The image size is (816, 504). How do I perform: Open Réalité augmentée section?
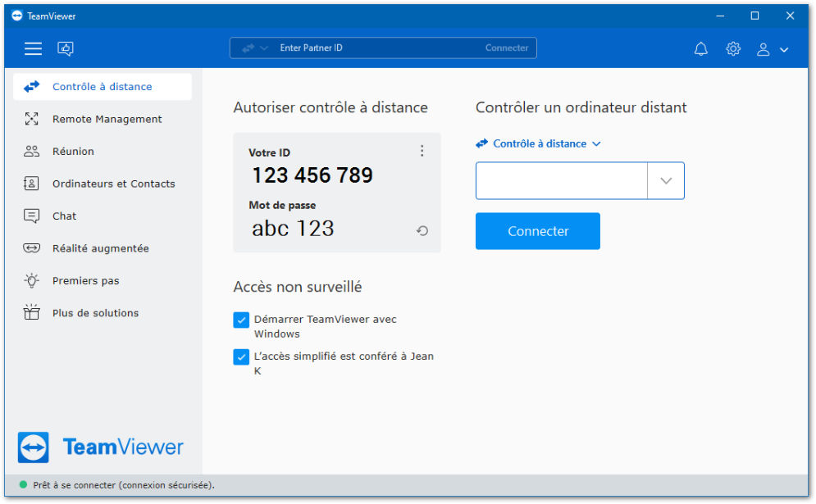[x=103, y=248]
